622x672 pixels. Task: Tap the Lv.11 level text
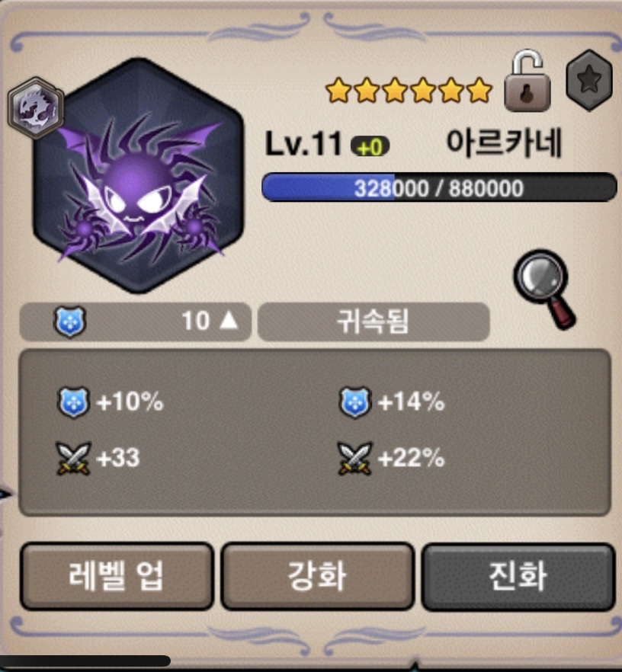point(303,144)
